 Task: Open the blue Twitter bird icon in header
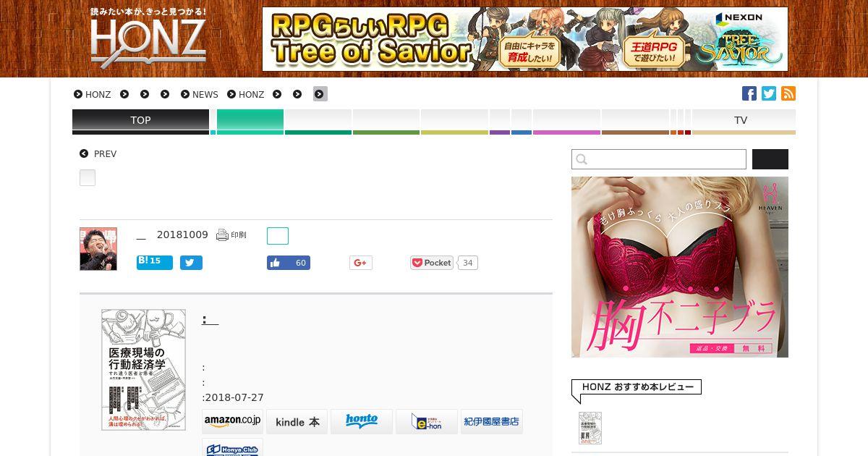(769, 93)
